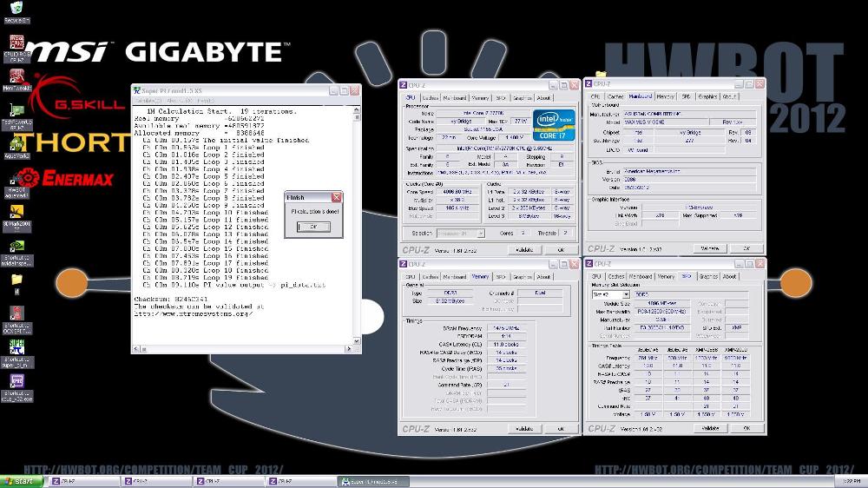Click Validate in the SPD CPU-Z window

710,428
